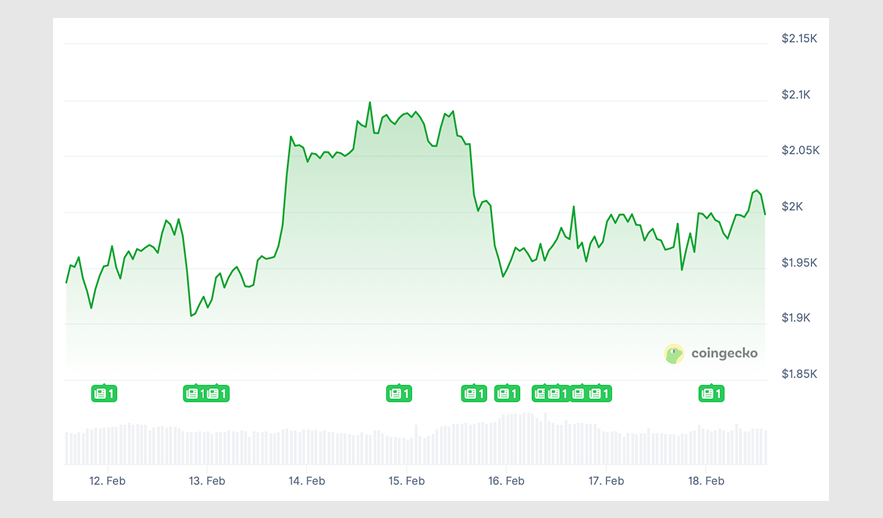Click the lowest price dip near 13. Feb

(191, 316)
